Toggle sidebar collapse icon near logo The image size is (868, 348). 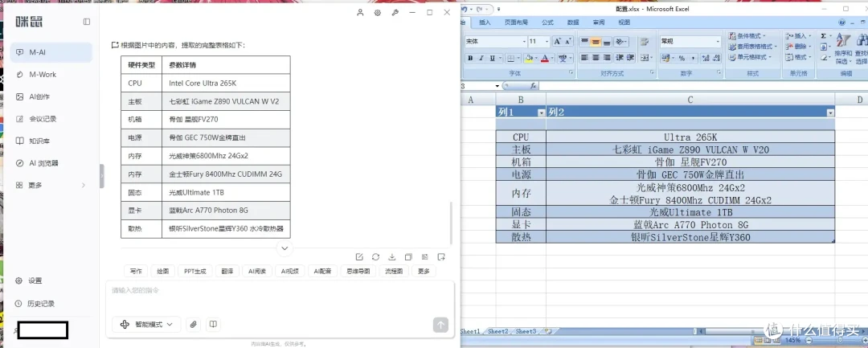[x=86, y=22]
